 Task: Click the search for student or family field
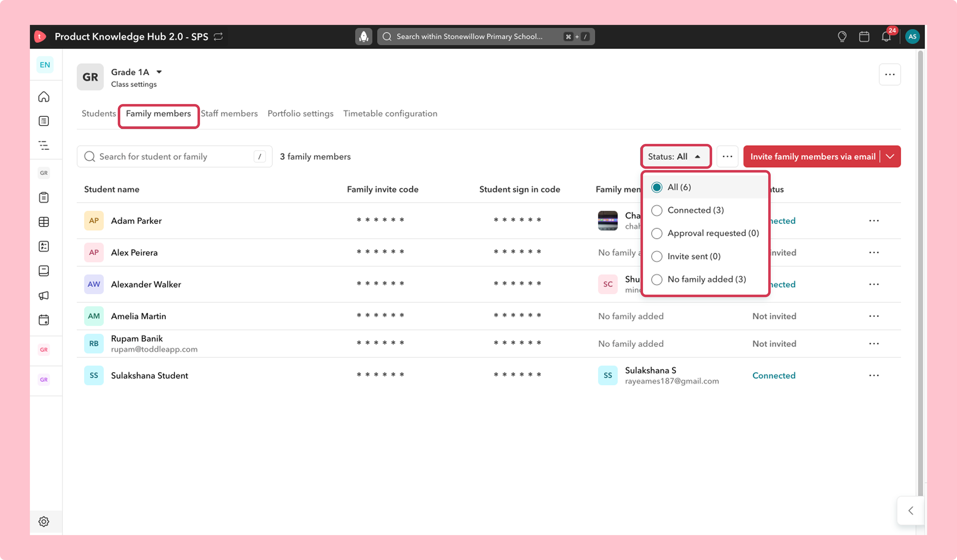[175, 156]
